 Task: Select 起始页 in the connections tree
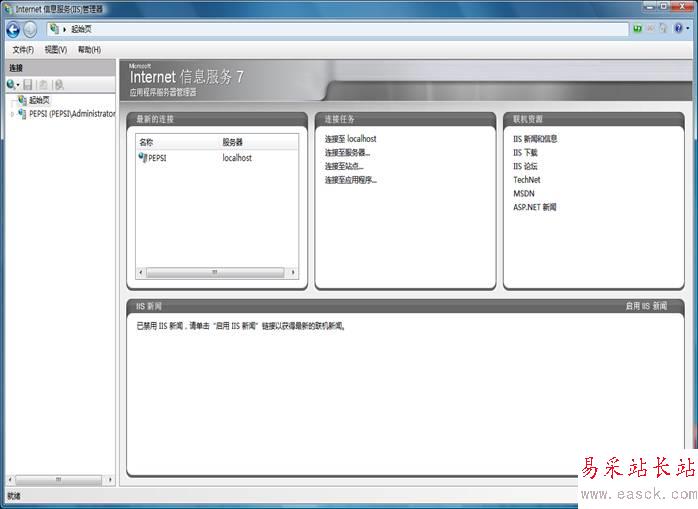[40, 101]
